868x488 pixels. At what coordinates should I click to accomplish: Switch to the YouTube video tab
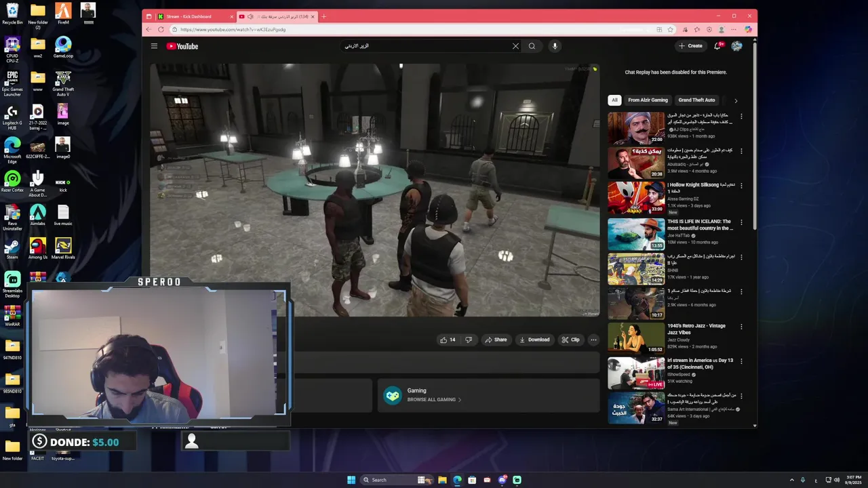click(x=277, y=16)
